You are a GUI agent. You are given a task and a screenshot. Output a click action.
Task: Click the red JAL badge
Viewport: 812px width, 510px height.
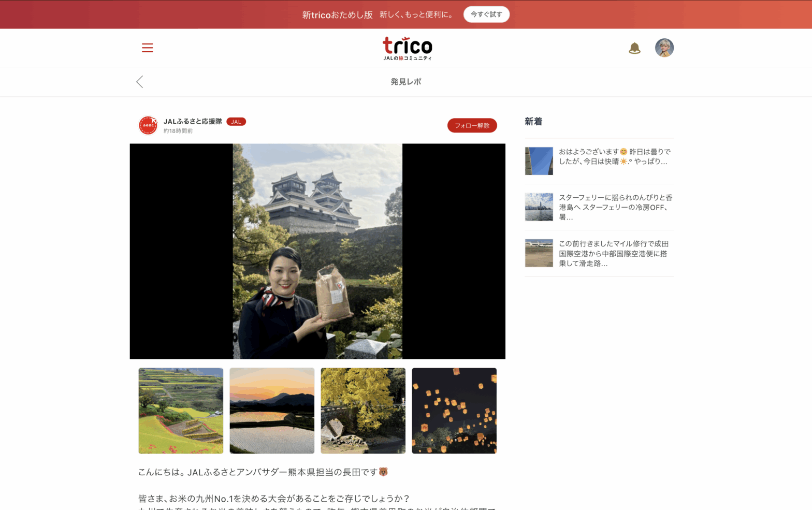pyautogui.click(x=236, y=122)
